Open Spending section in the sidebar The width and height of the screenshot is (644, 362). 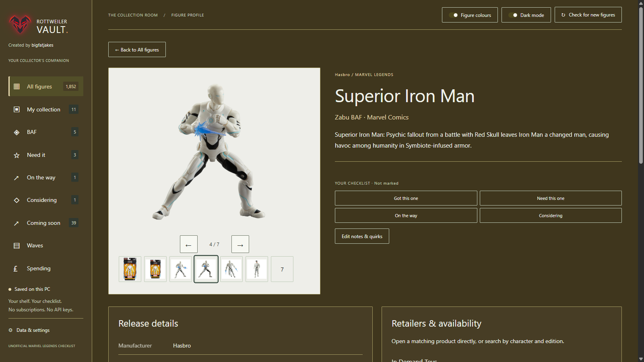[46, 268]
